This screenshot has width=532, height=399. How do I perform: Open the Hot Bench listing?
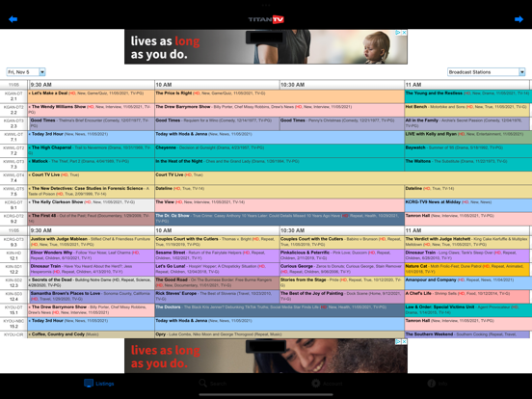pyautogui.click(x=466, y=110)
